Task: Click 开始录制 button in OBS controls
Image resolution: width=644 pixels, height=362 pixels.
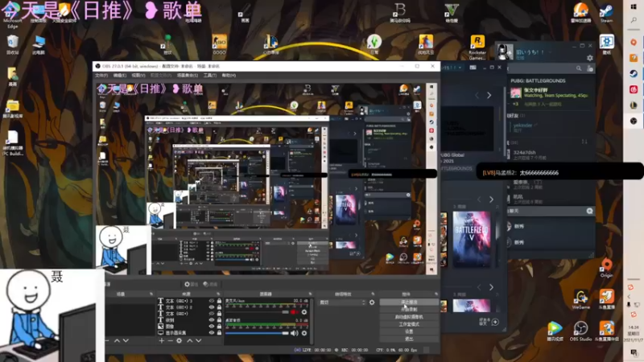Action: tap(409, 310)
